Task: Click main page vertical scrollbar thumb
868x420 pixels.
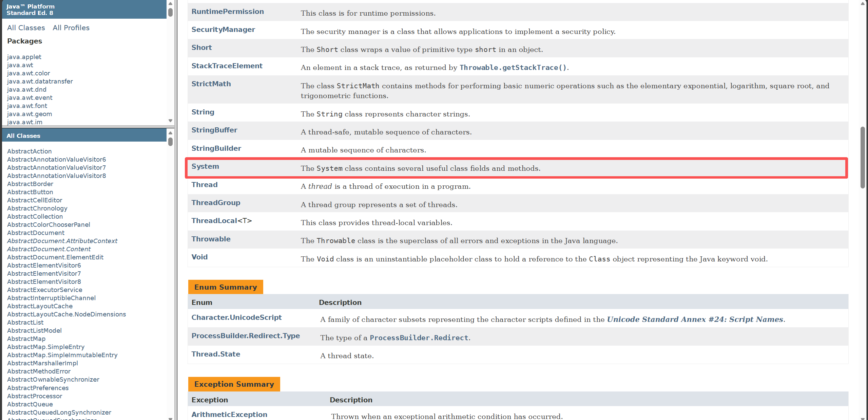Action: [863, 158]
